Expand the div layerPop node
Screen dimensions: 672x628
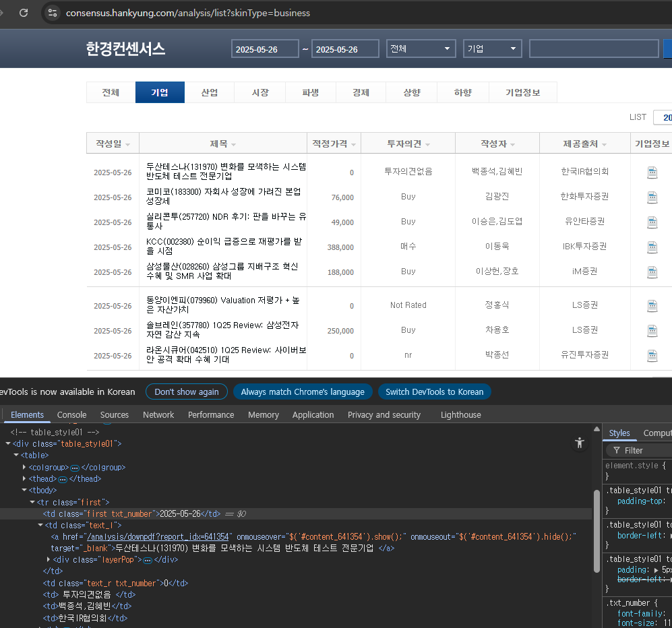(x=49, y=559)
